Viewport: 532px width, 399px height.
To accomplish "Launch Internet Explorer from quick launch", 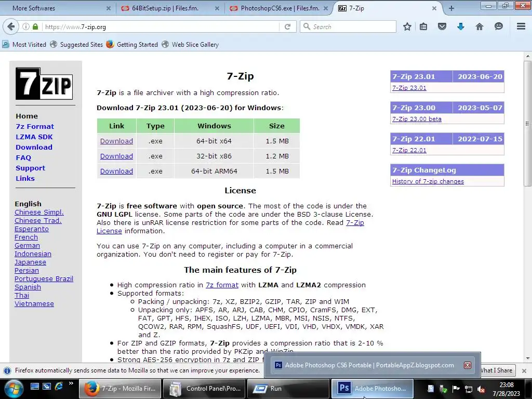I will click(59, 386).
